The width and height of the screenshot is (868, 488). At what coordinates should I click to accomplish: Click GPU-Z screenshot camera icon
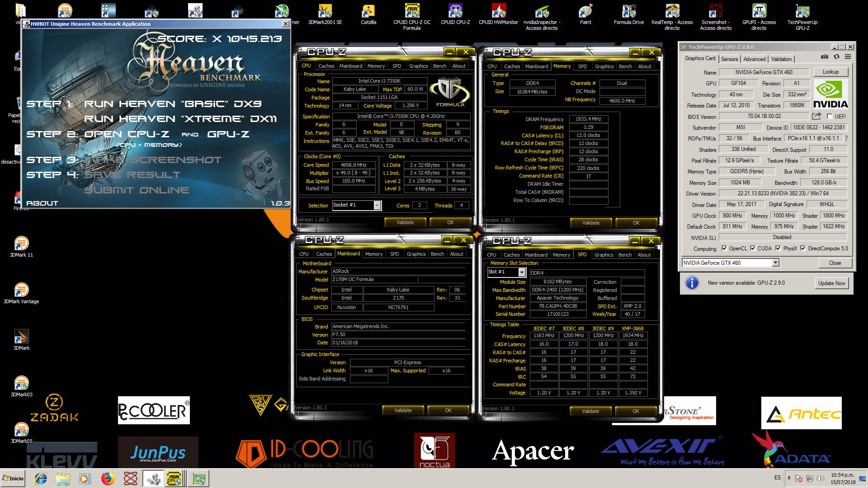pyautogui.click(x=825, y=57)
